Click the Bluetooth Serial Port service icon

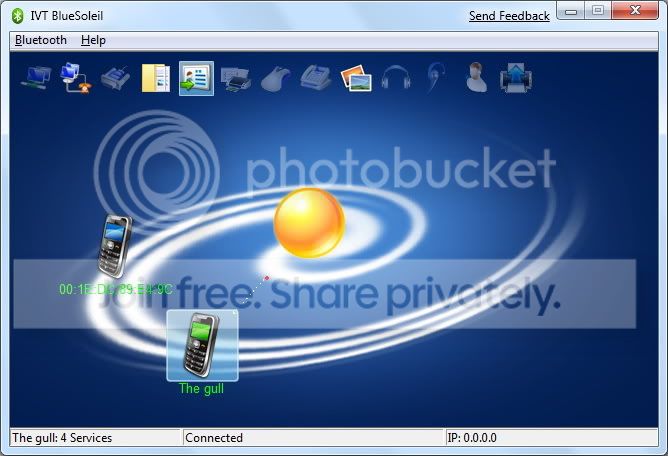[115, 78]
